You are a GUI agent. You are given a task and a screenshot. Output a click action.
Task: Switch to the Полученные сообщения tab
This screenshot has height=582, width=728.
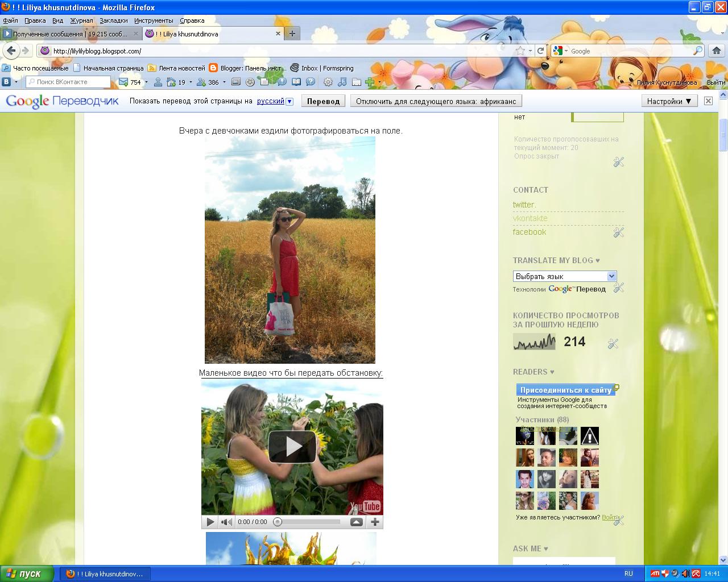pyautogui.click(x=71, y=34)
